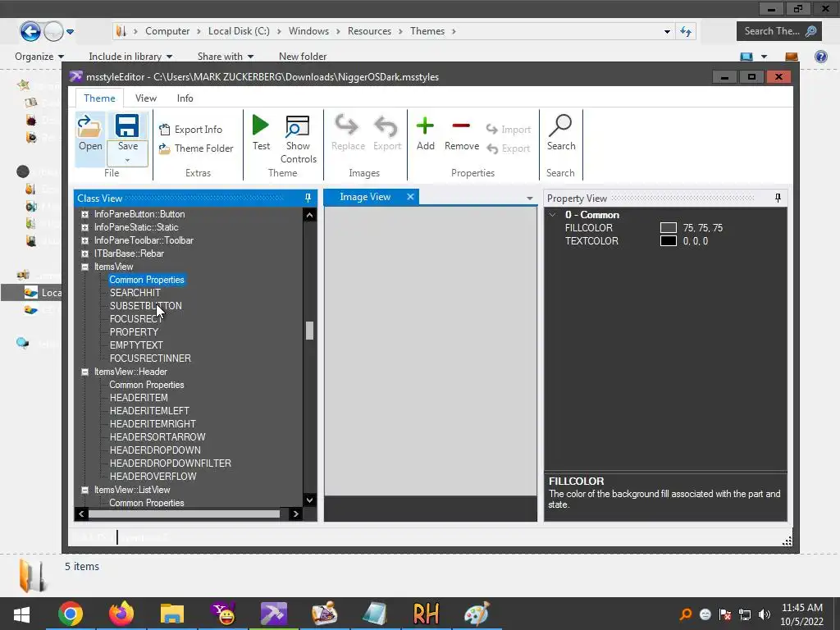Click the FILLCOLOR color swatch
The image size is (840, 630).
[x=668, y=228]
